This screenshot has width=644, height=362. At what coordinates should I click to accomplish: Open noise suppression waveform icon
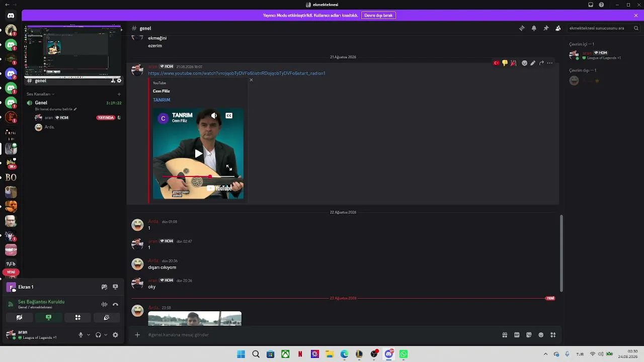coord(104,304)
